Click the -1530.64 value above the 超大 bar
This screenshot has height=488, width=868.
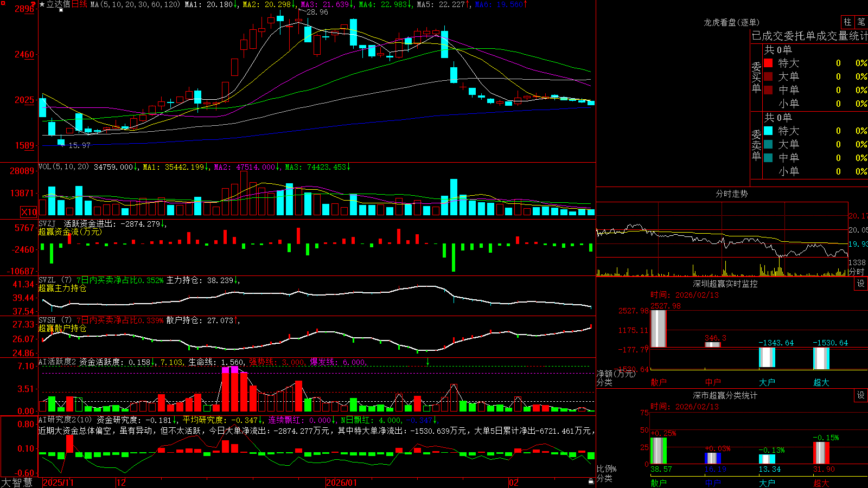pyautogui.click(x=830, y=343)
